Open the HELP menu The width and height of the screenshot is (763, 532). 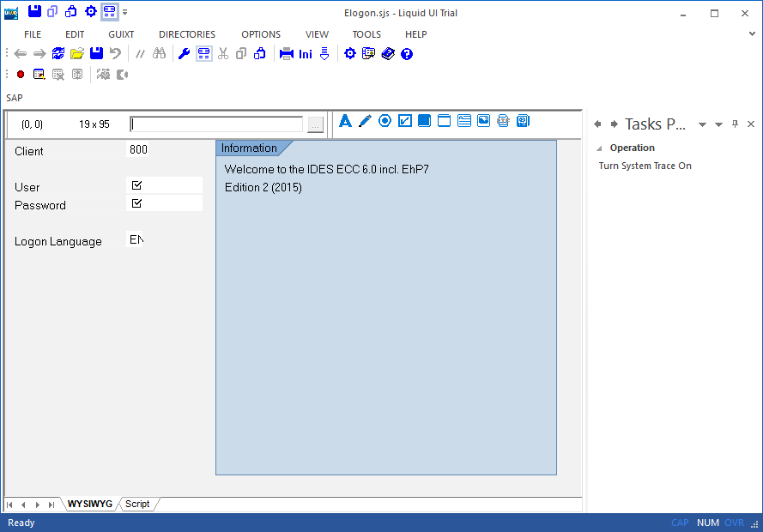click(x=415, y=34)
